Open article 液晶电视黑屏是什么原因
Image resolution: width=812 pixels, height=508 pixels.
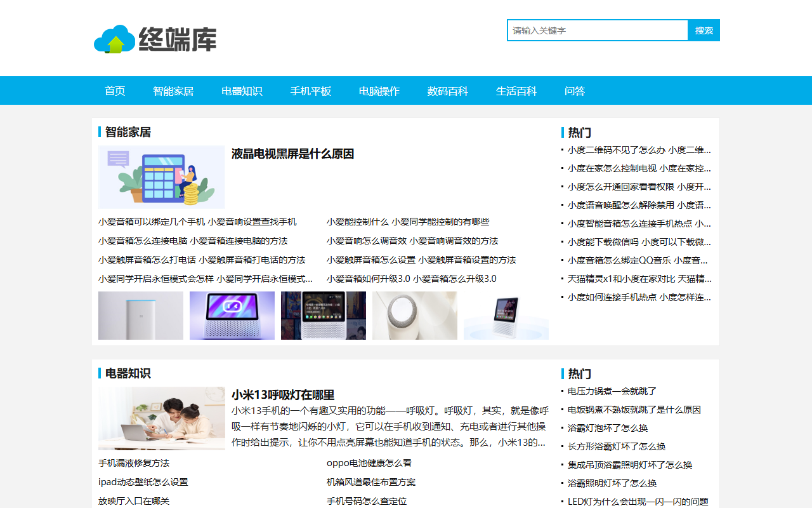[292, 154]
